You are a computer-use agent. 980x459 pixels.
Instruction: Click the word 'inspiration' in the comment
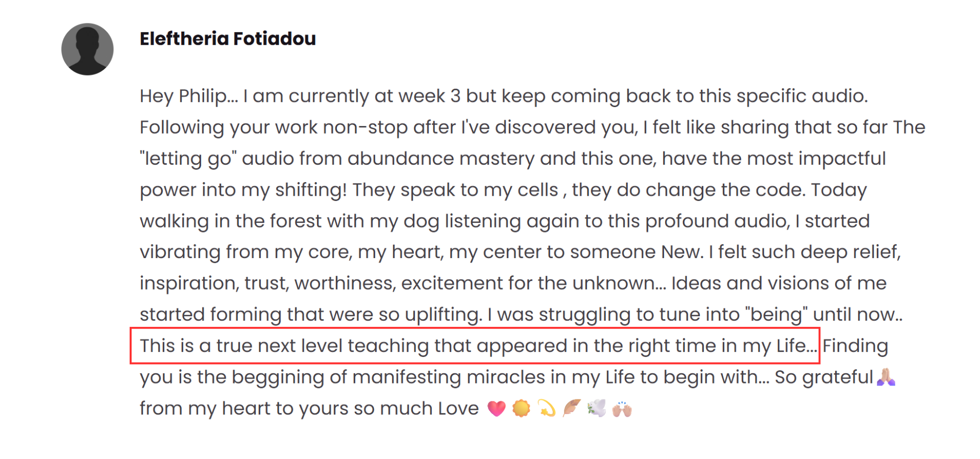click(189, 284)
